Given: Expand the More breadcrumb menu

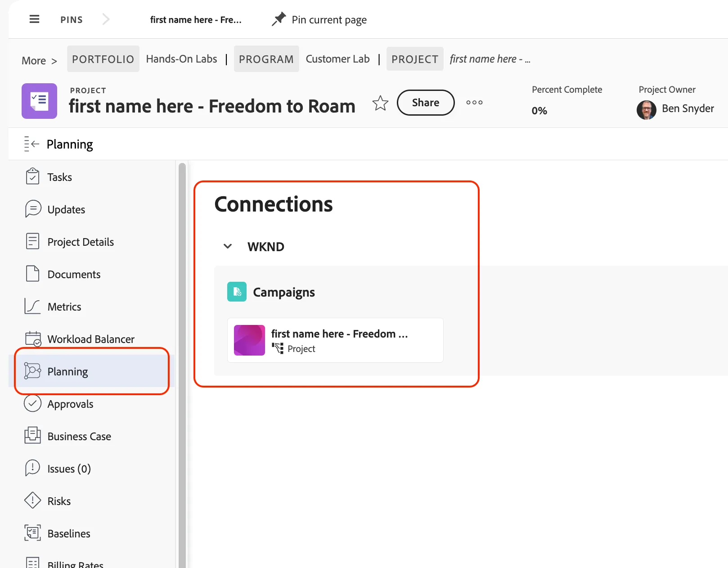Looking at the screenshot, I should click(x=39, y=61).
